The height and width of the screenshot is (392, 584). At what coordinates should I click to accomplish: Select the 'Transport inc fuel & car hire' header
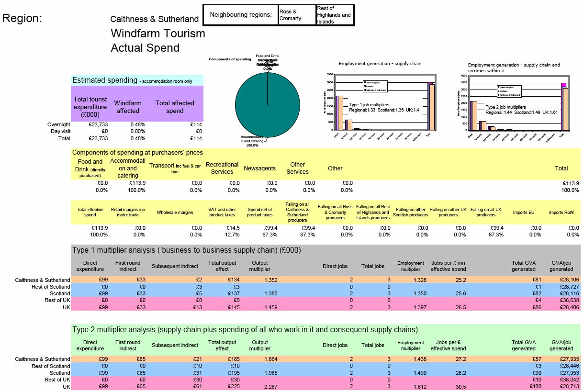pos(175,168)
